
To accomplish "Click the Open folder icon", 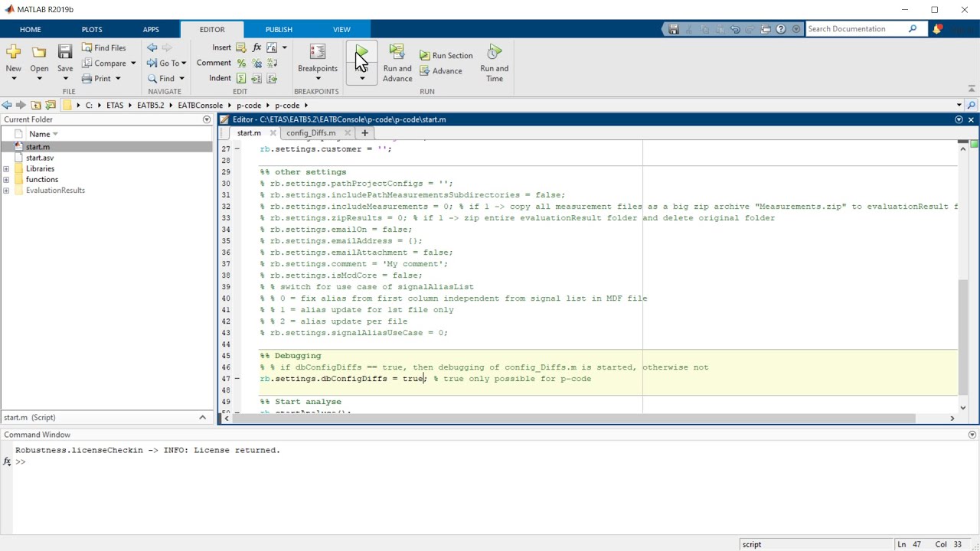I will click(39, 52).
